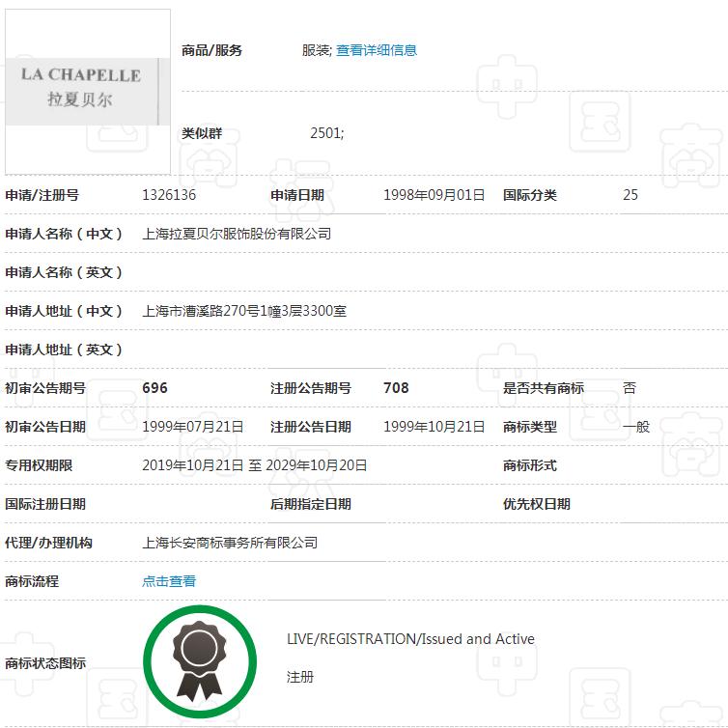The width and height of the screenshot is (728, 728).
Task: Select the 国际分类 label
Action: [530, 195]
